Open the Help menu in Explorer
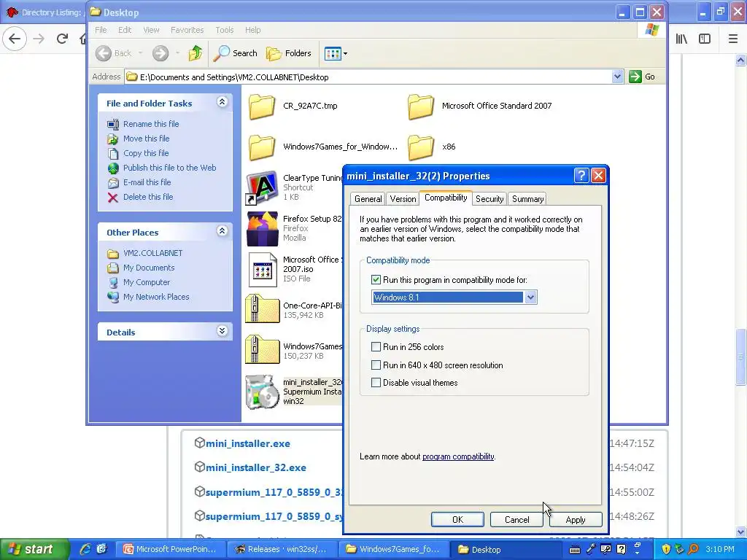This screenshot has height=560, width=747. [253, 30]
